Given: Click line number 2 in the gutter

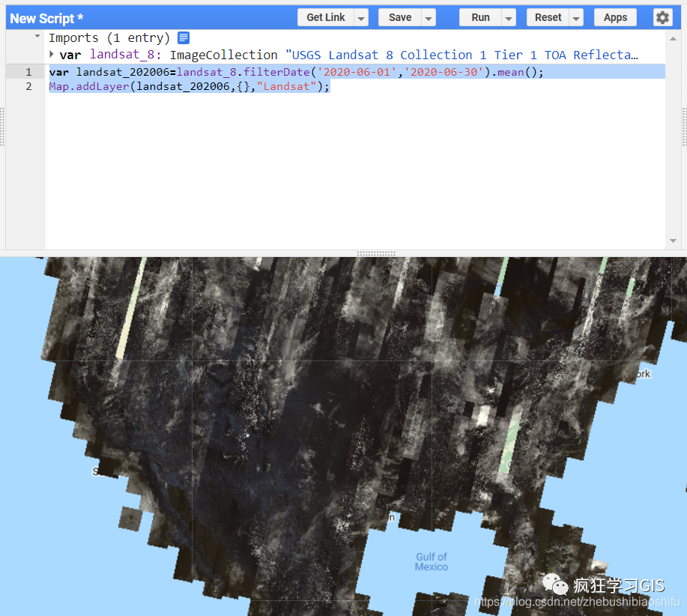Looking at the screenshot, I should (28, 86).
